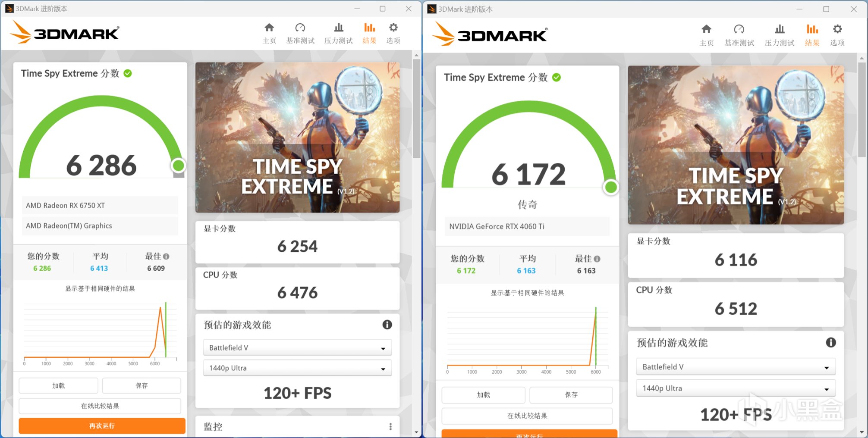Maximize the left 3DMark window

click(x=382, y=9)
